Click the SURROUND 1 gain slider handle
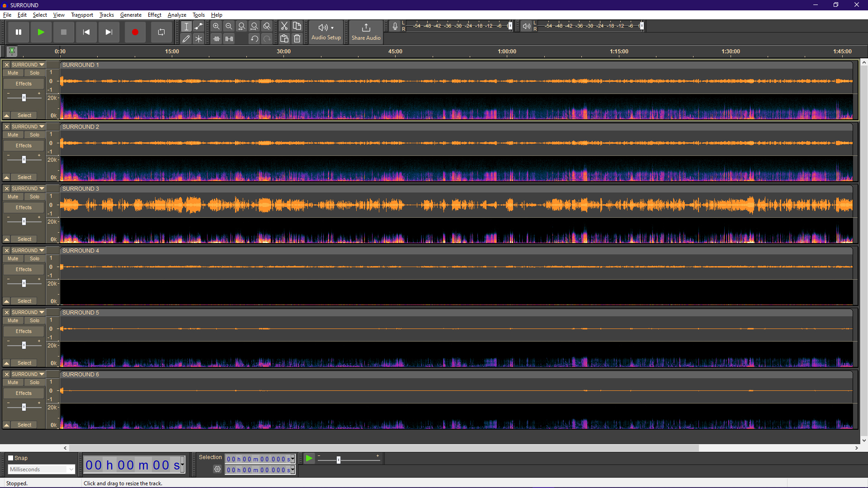 pyautogui.click(x=24, y=98)
